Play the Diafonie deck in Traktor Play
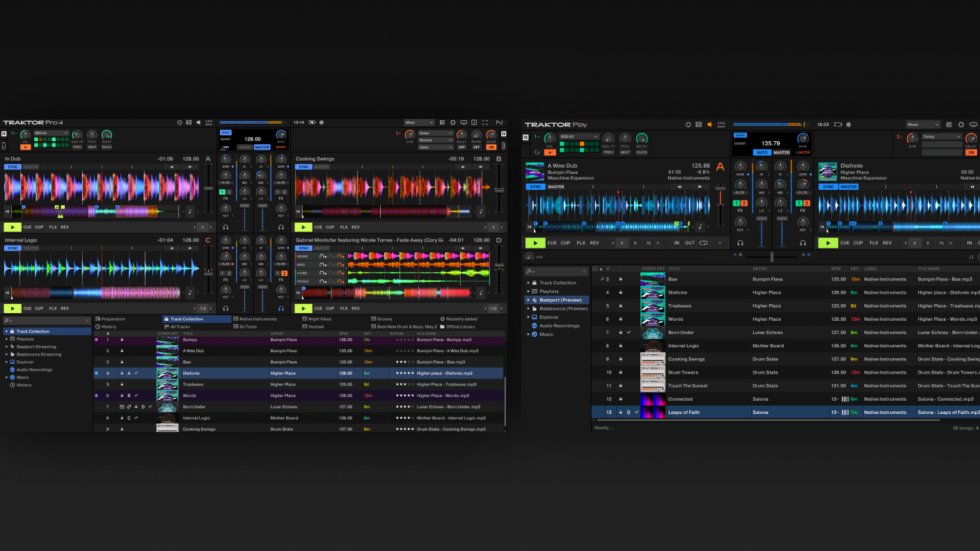 click(x=828, y=243)
